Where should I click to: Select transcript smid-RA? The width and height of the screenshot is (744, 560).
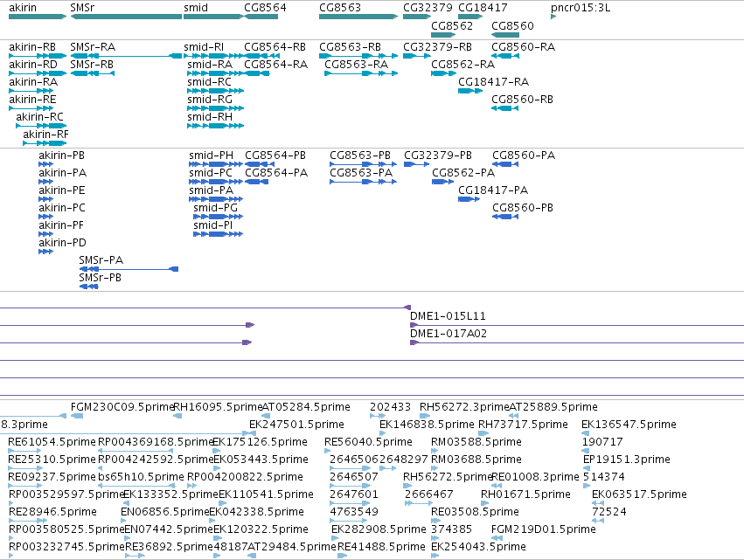(215, 73)
